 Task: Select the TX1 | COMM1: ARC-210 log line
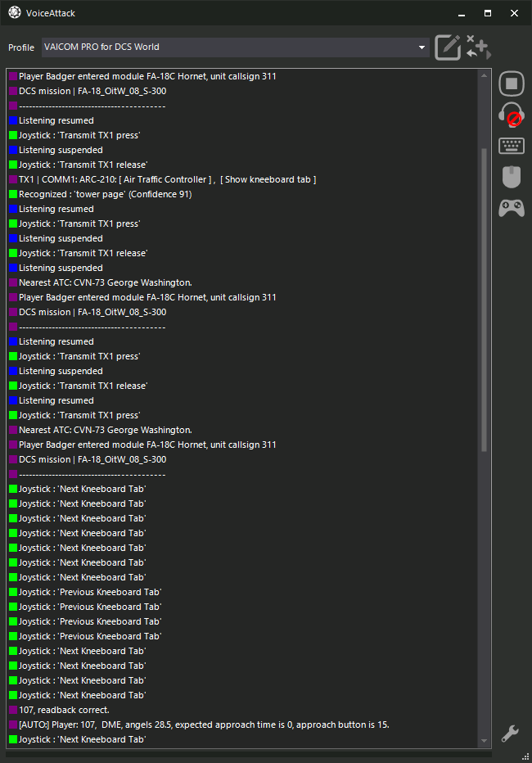pyautogui.click(x=163, y=179)
